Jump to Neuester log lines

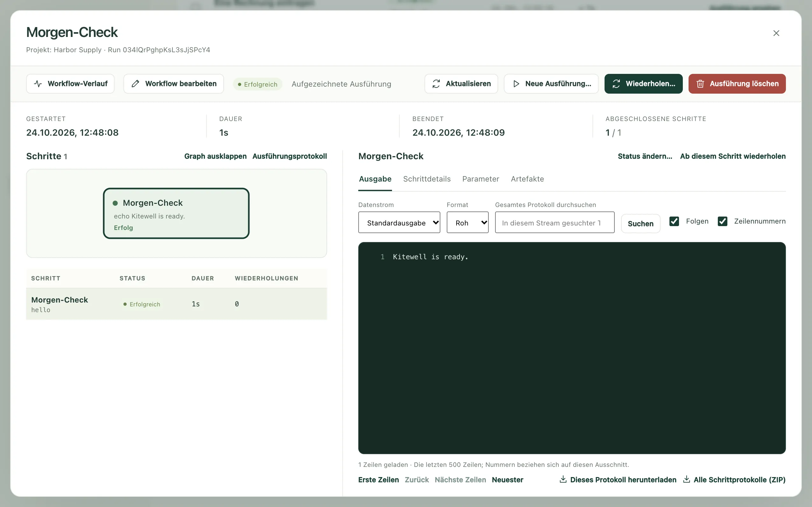507,480
